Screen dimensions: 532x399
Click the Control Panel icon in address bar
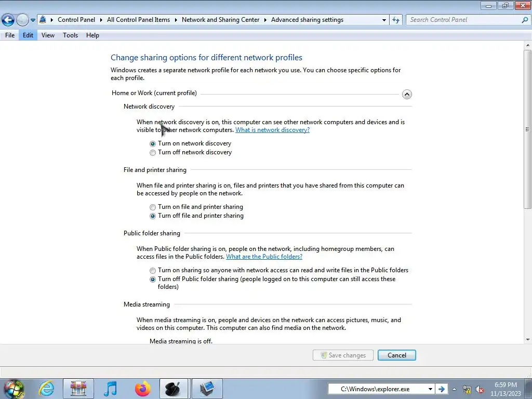[43, 20]
